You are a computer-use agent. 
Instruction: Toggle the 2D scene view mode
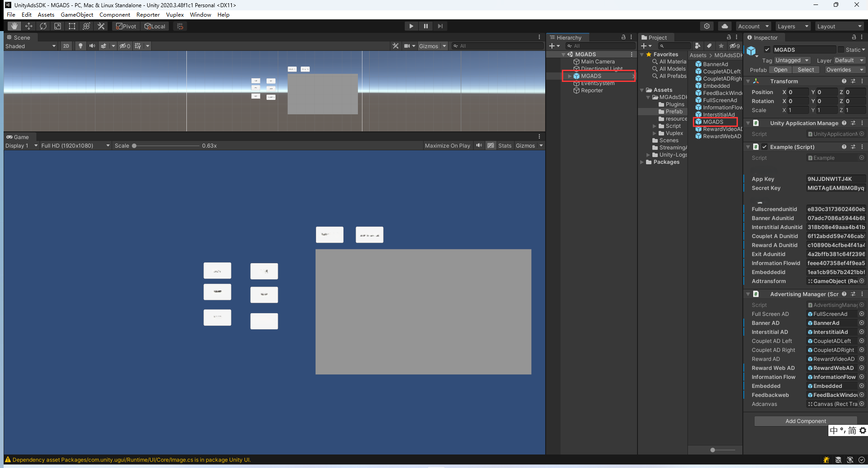tap(66, 46)
